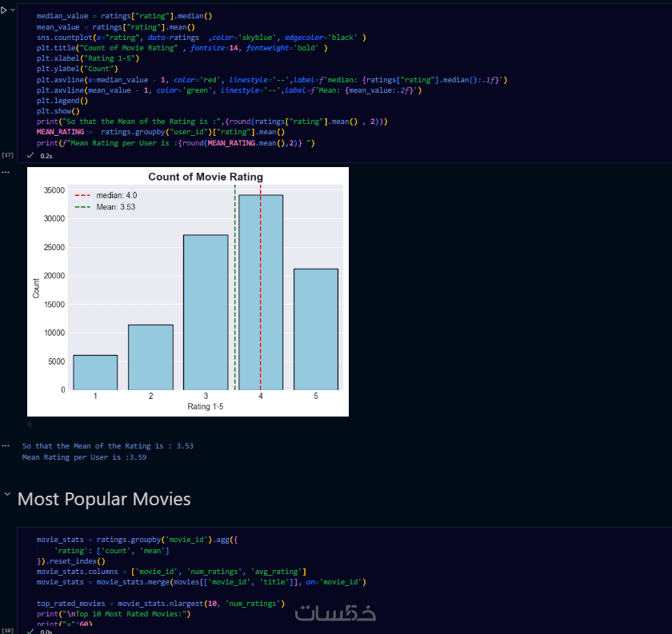Click the 'Count of Movie Rating' chart title
Viewport: 672px width, 634px height.
206,177
